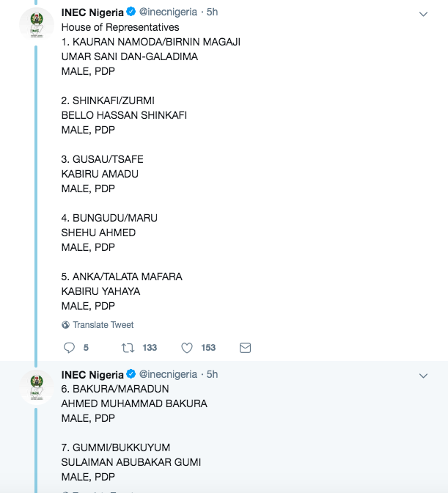448x493 pixels.
Task: Open the Translate Tweet link
Action: (103, 325)
